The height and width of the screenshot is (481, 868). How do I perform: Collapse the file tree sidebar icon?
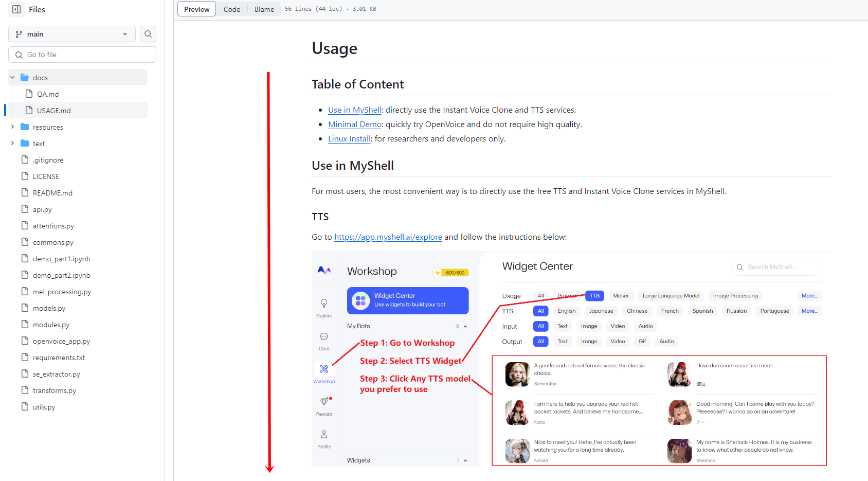pos(16,9)
